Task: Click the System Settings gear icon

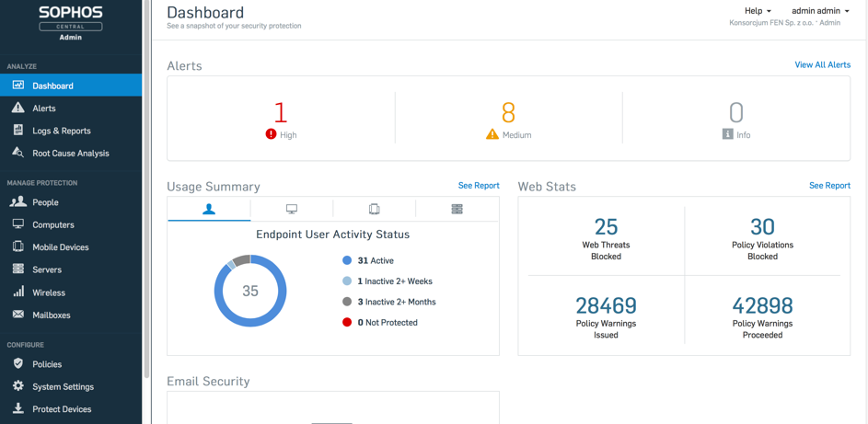Action: [x=18, y=386]
